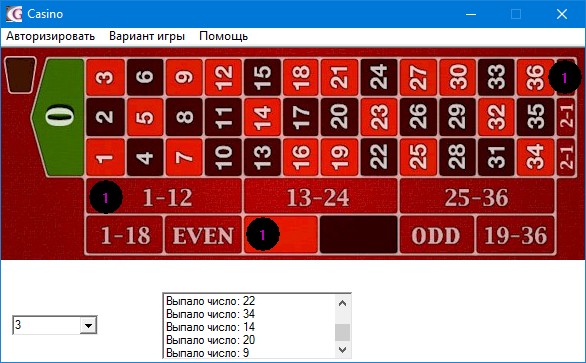The height and width of the screenshot is (363, 586).
Task: Place a bet on number 23
Action: pos(379,117)
